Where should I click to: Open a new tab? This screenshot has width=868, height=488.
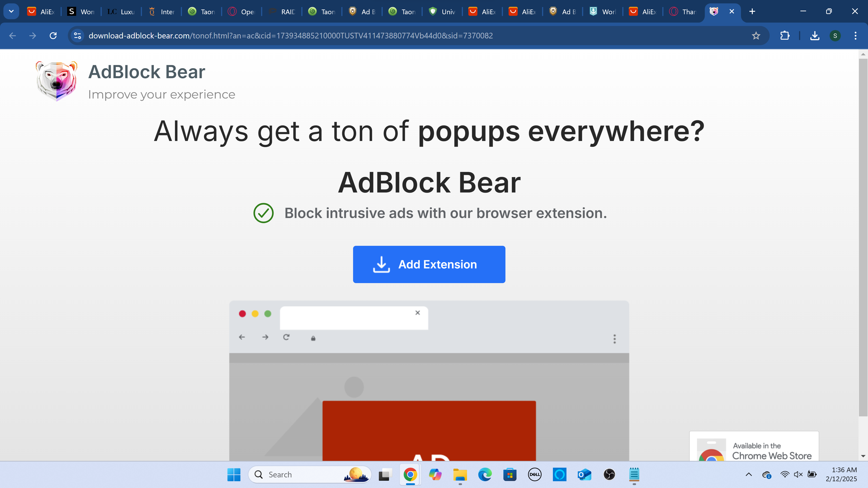tap(752, 12)
